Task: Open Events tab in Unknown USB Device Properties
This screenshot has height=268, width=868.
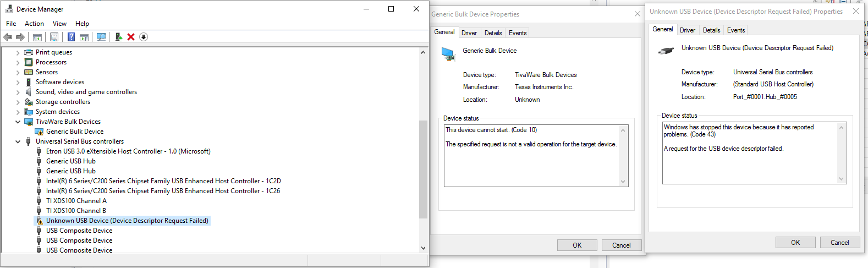Action: pyautogui.click(x=736, y=30)
